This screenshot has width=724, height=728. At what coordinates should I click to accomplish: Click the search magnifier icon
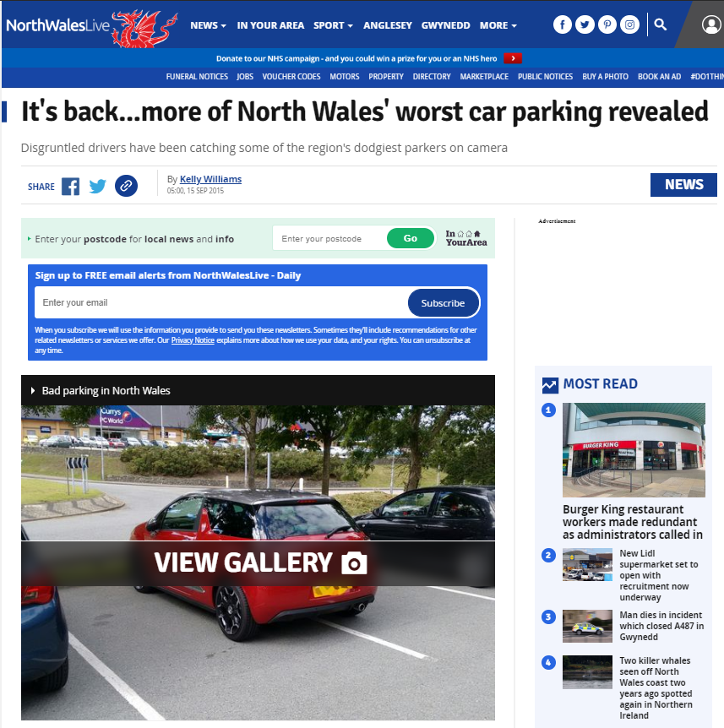(660, 24)
